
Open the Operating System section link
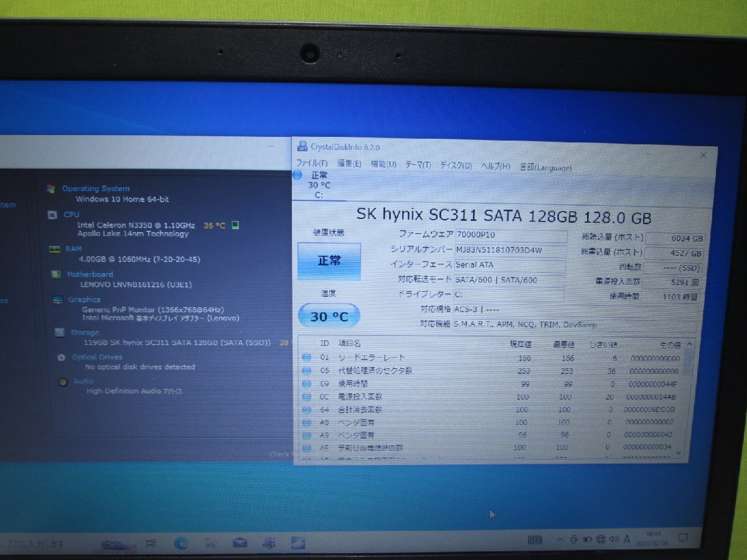96,189
